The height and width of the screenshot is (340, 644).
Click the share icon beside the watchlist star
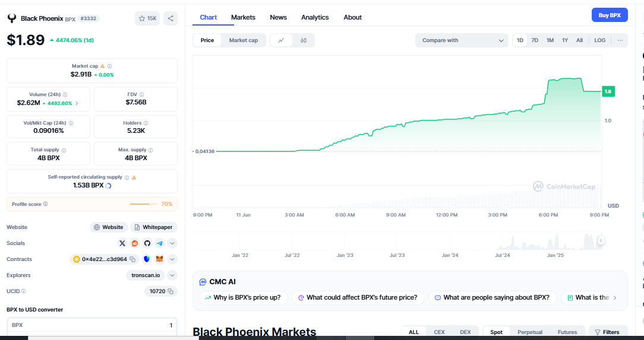(171, 18)
